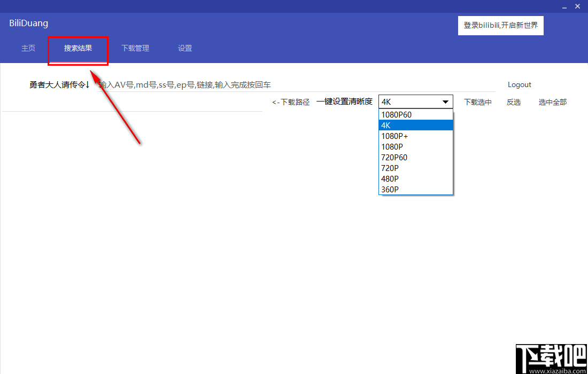The width and height of the screenshot is (588, 374).
Task: Click the Logout link
Action: click(519, 84)
